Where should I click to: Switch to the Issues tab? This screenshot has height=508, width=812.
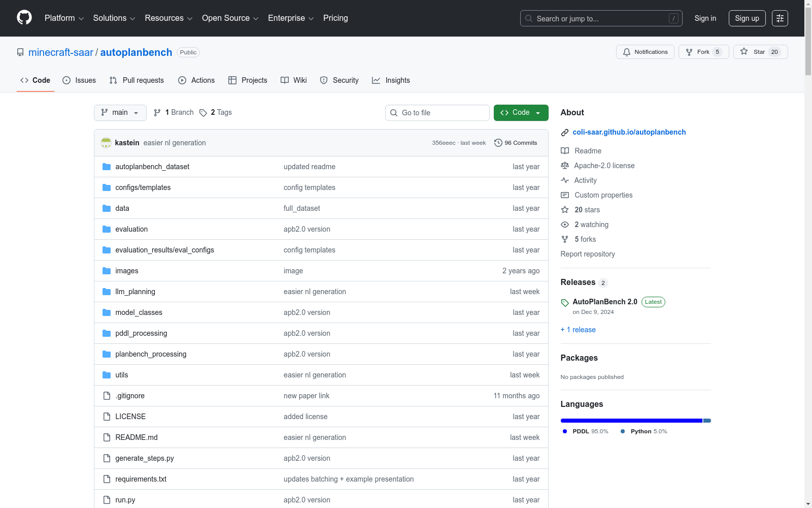tap(79, 80)
